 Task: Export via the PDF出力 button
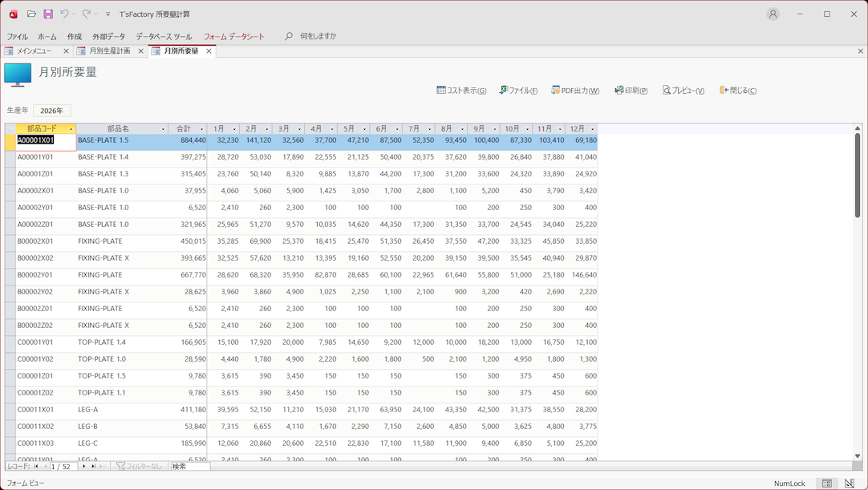click(x=575, y=91)
